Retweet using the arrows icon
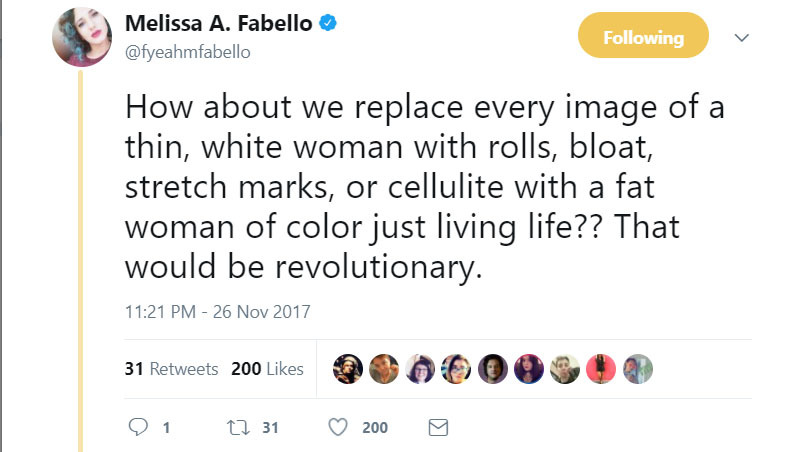The image size is (799, 452). click(x=237, y=427)
